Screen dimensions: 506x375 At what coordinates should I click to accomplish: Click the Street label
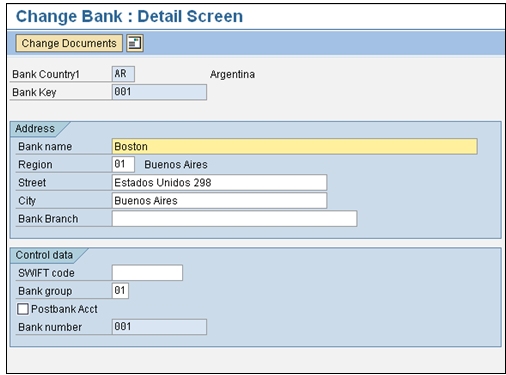[32, 183]
